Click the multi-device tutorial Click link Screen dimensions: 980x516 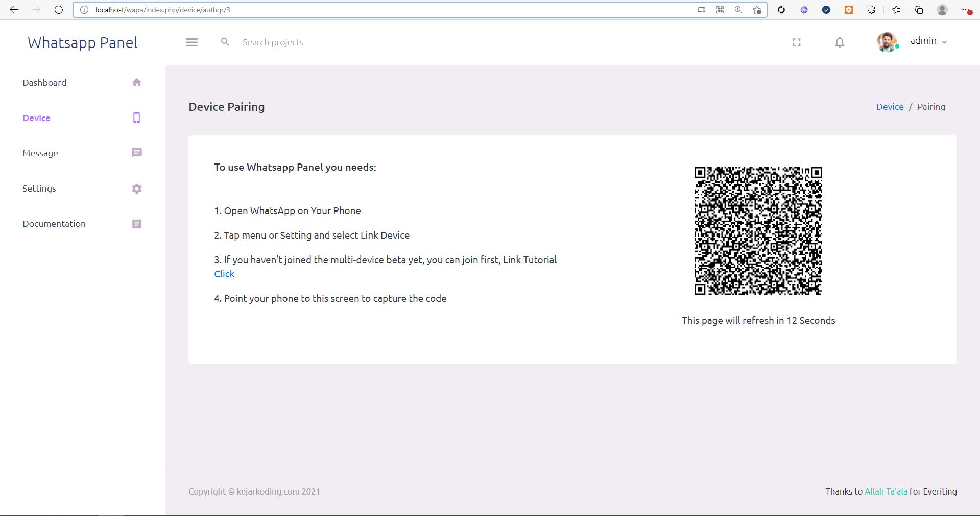(x=224, y=274)
